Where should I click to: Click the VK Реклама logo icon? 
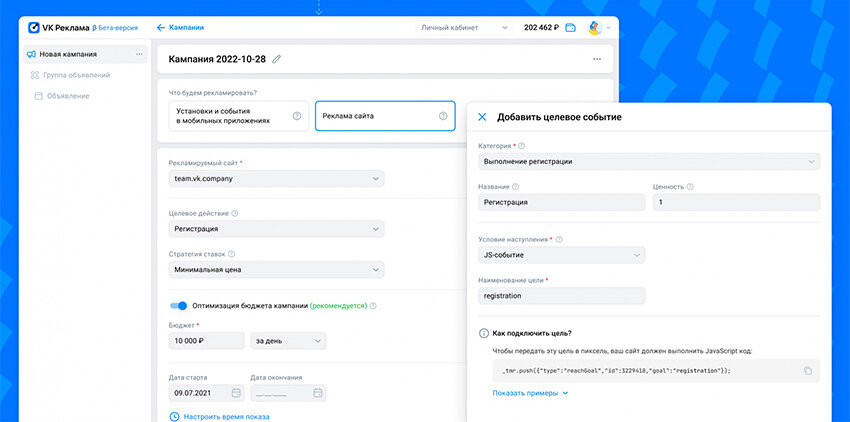(34, 27)
